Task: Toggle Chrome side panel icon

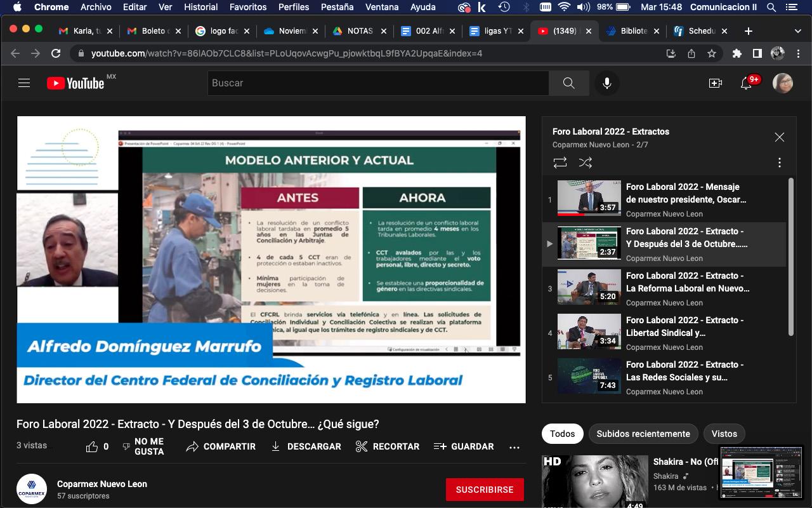Action: tap(757, 54)
